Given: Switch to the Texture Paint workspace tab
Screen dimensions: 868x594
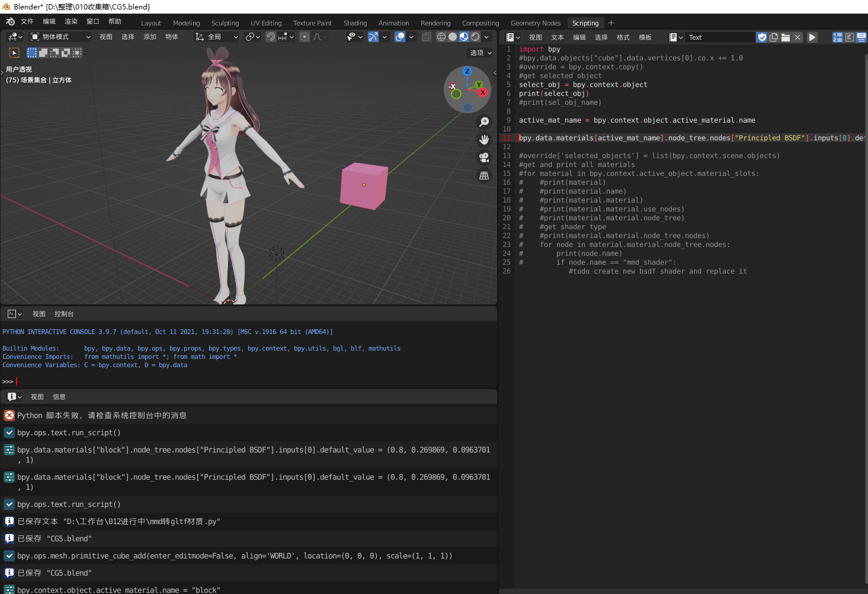Looking at the screenshot, I should [x=312, y=23].
